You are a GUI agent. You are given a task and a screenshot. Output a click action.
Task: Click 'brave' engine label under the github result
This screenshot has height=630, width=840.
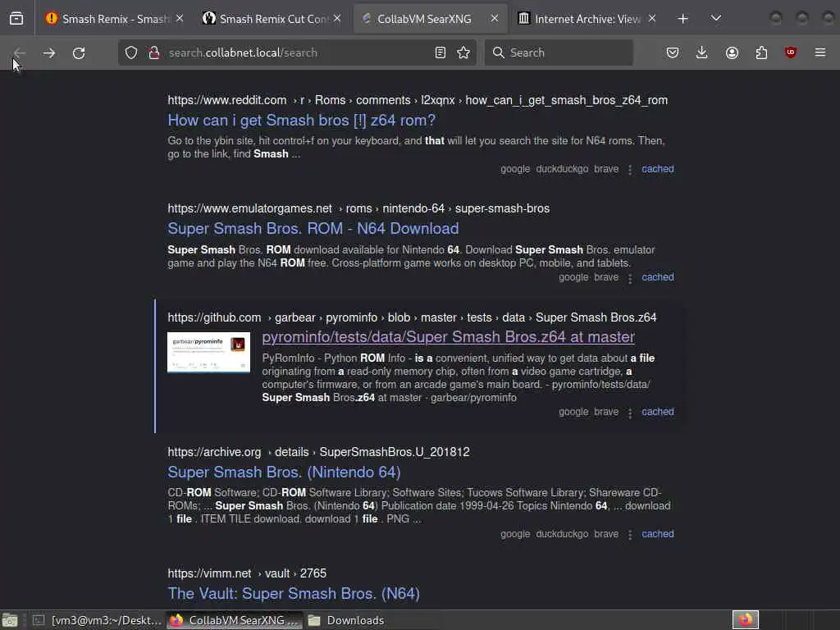coord(606,412)
